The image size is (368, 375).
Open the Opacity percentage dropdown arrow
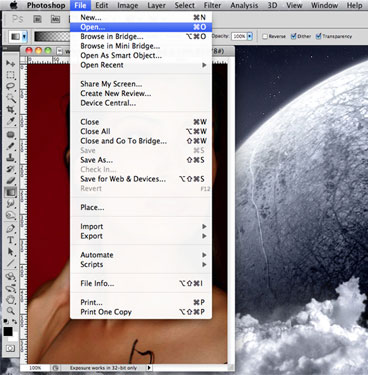(x=250, y=36)
